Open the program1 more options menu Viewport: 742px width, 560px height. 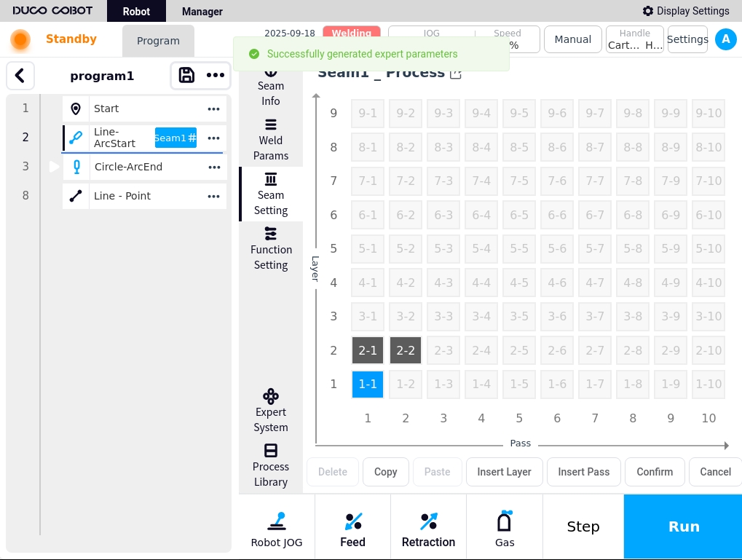215,76
